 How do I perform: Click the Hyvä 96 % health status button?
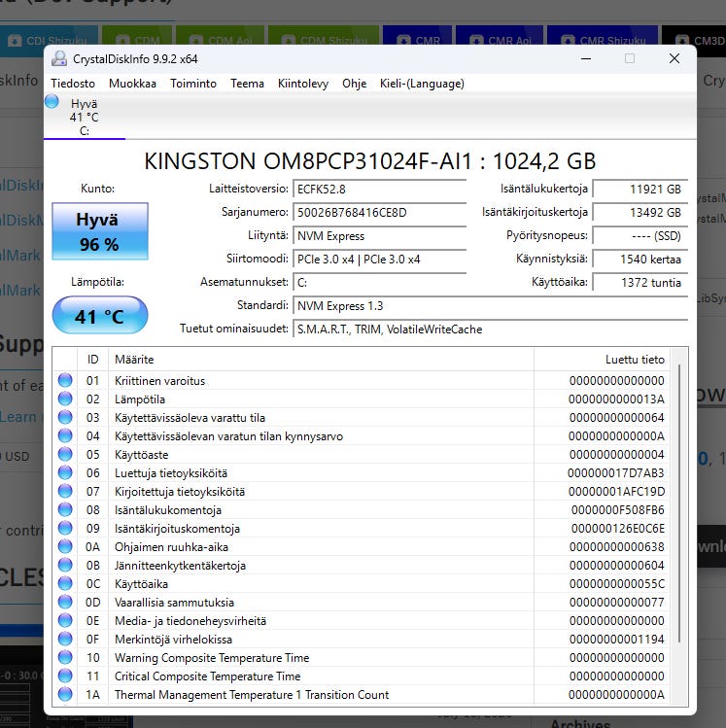click(100, 231)
